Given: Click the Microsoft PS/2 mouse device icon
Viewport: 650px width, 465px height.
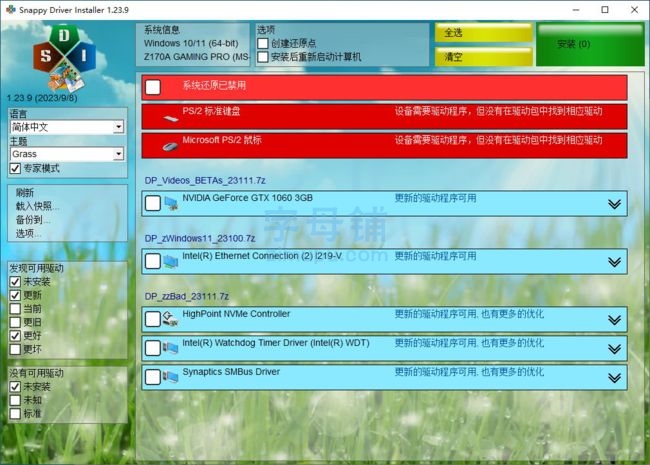Looking at the screenshot, I should point(170,147).
